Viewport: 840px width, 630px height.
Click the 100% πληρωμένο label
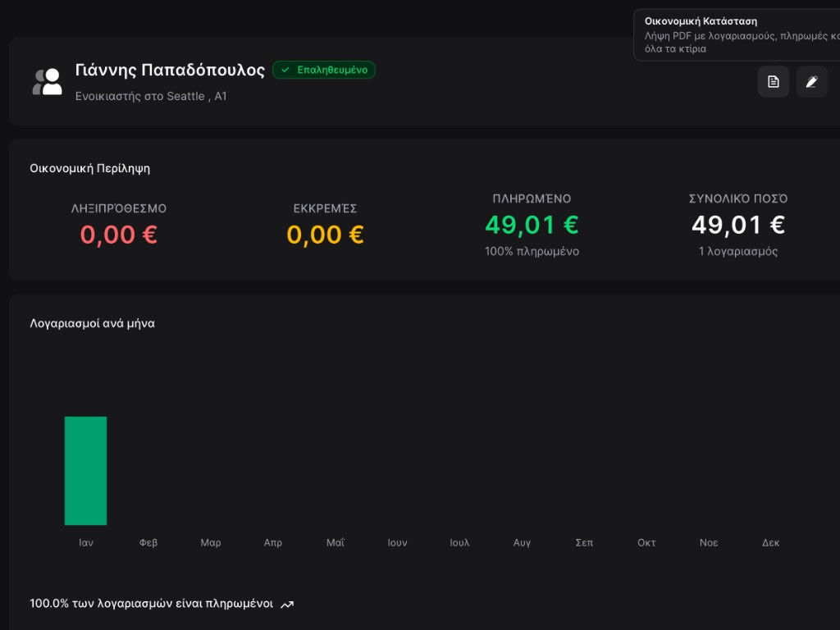click(532, 252)
